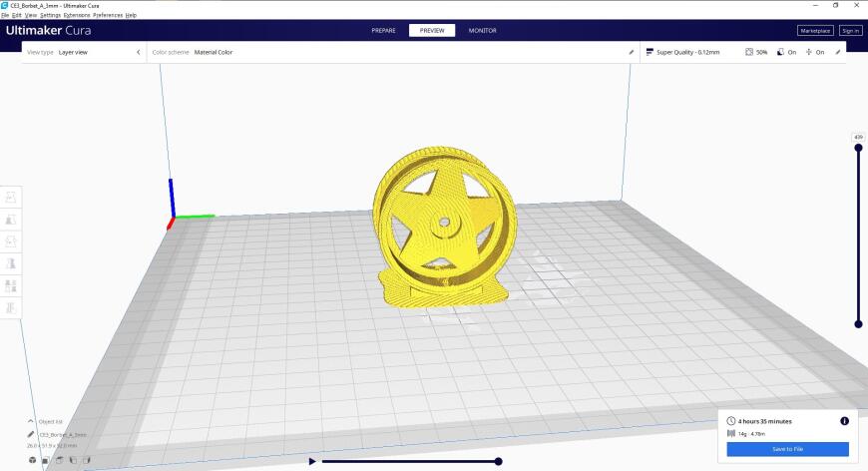
Task: Click the top handle of layer slider
Action: 859,148
